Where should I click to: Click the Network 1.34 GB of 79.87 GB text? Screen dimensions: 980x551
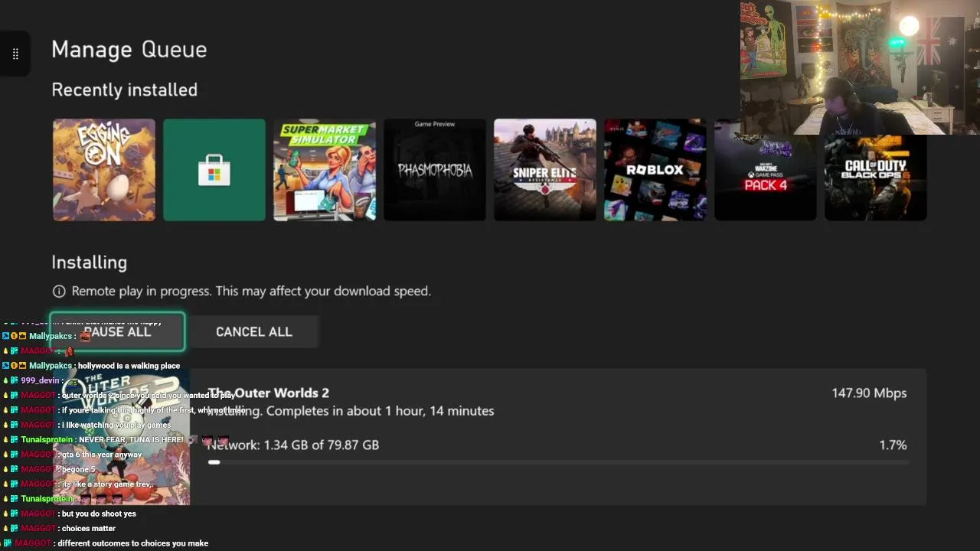(x=293, y=445)
